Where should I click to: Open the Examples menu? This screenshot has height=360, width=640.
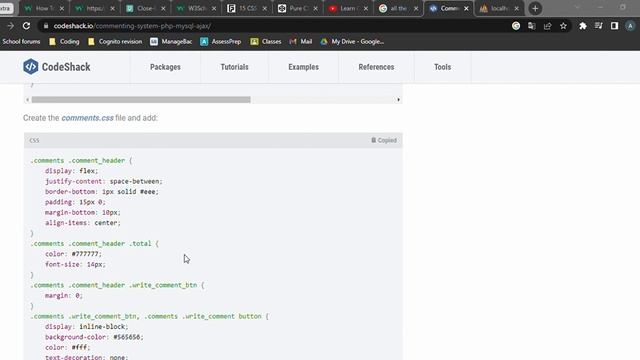(x=303, y=67)
